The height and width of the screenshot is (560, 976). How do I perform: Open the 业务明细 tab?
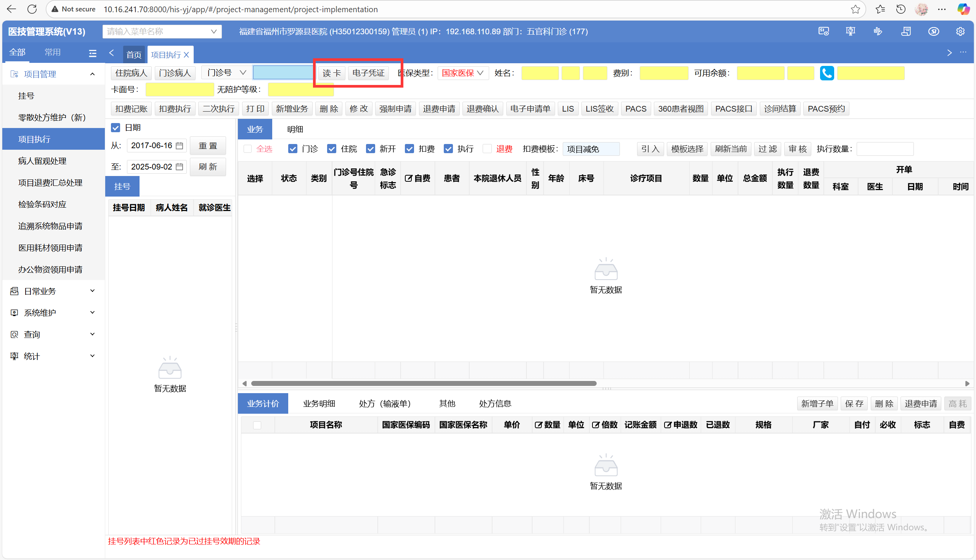319,403
